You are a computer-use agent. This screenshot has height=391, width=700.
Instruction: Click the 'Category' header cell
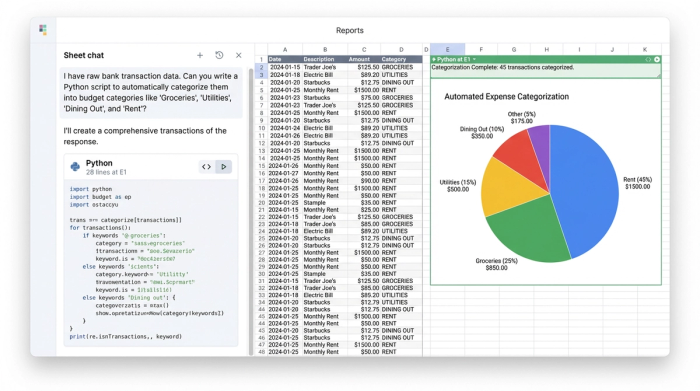click(401, 59)
